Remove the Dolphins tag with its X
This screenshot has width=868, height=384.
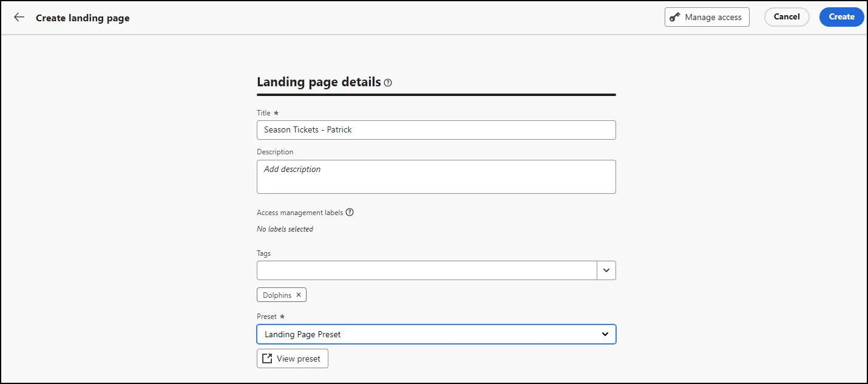click(299, 295)
